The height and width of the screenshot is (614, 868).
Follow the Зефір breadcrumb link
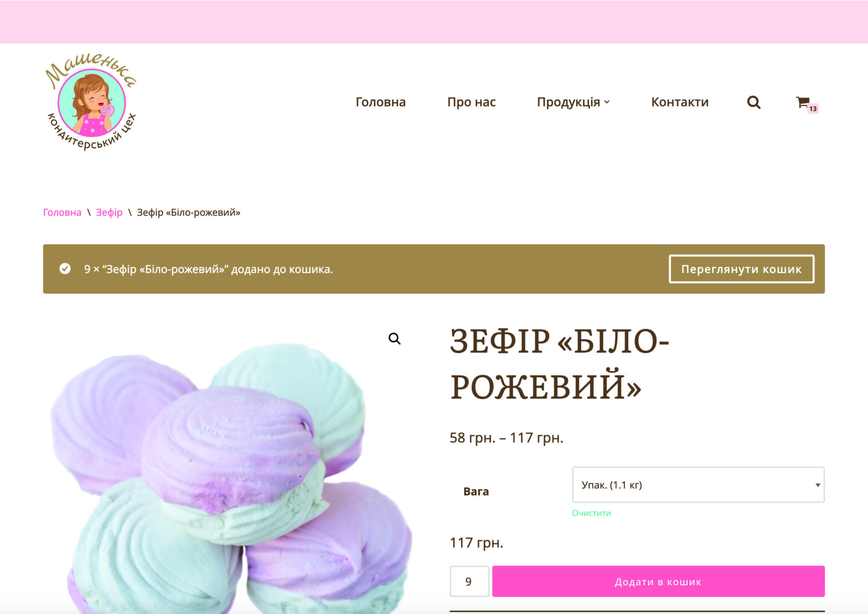109,212
